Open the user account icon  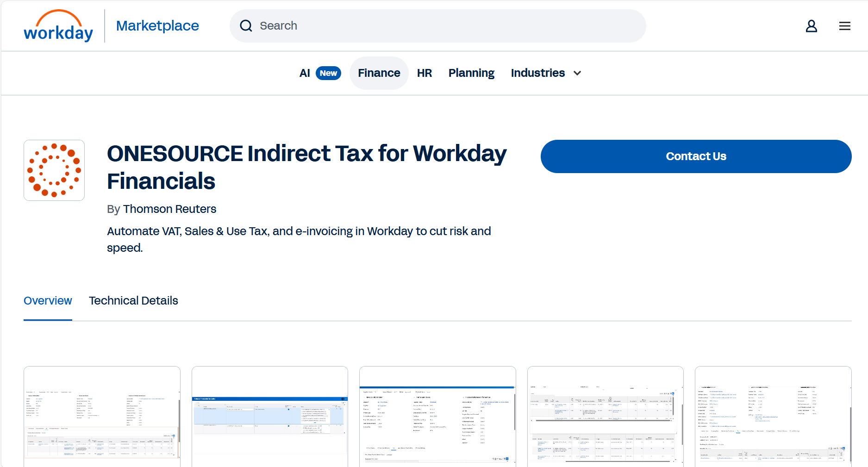coord(811,26)
